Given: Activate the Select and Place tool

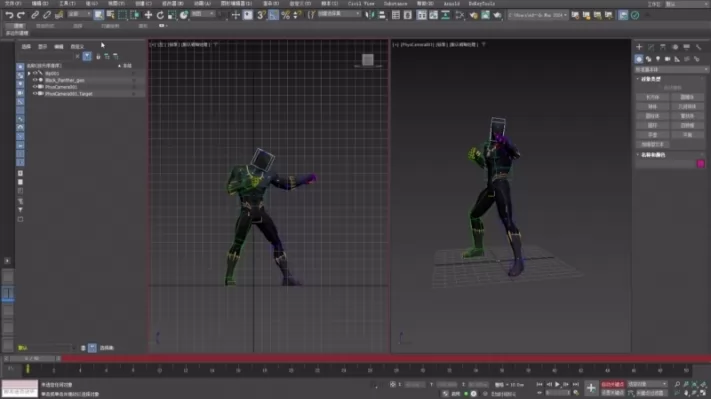Looking at the screenshot, I should (184, 15).
